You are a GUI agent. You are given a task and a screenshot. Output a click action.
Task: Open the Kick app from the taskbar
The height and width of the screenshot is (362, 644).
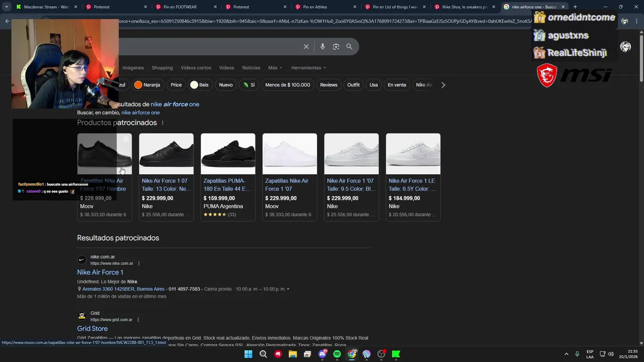[x=396, y=354]
